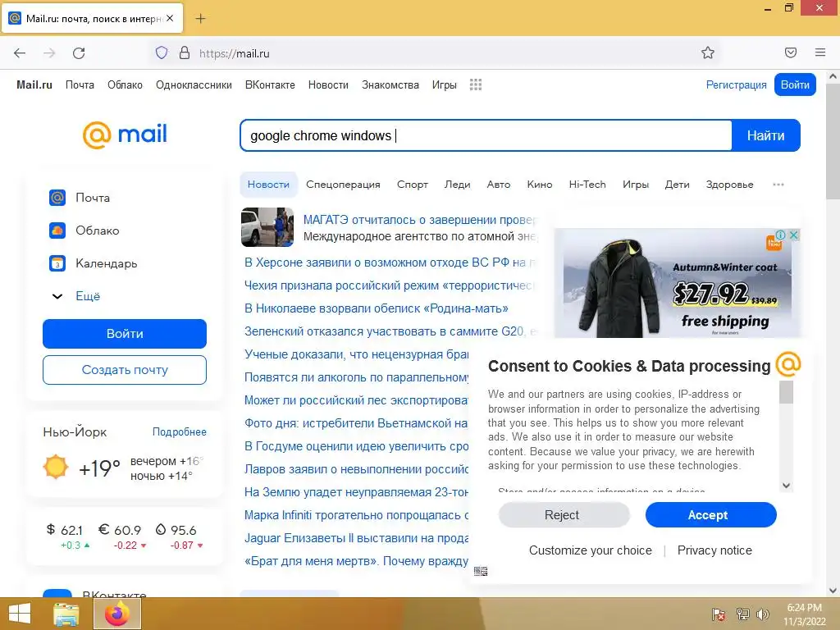Click the forward navigation arrow
The image size is (840, 630).
pos(49,53)
